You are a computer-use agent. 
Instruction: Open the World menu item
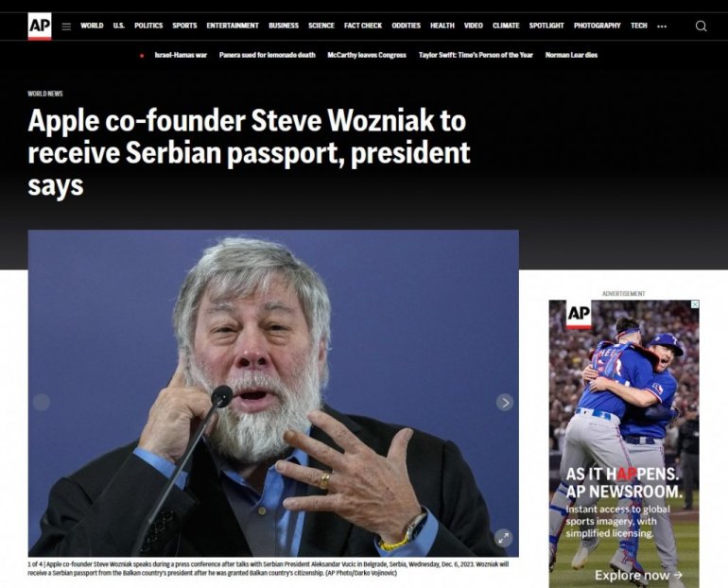tap(92, 26)
